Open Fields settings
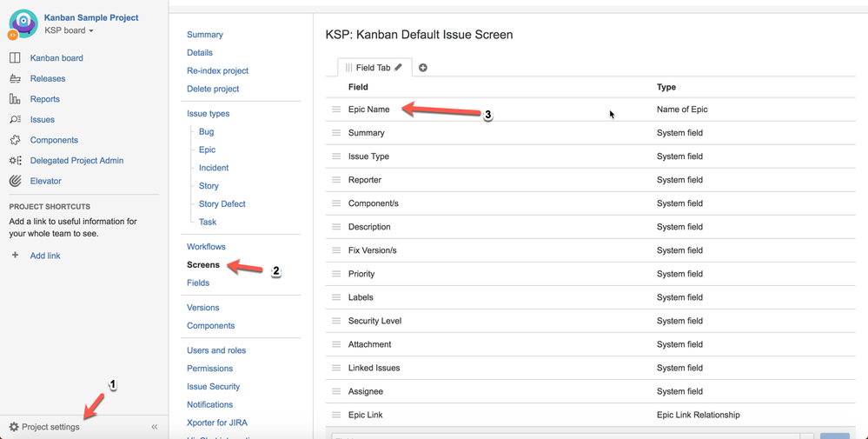 [198, 283]
